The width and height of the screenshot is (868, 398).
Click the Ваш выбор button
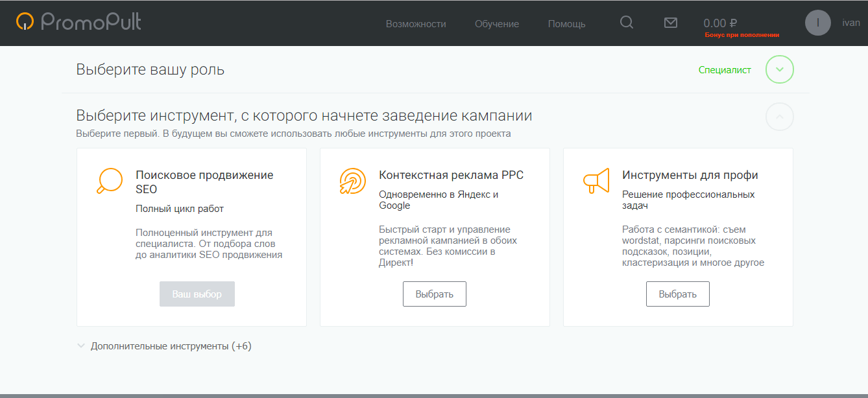197,294
